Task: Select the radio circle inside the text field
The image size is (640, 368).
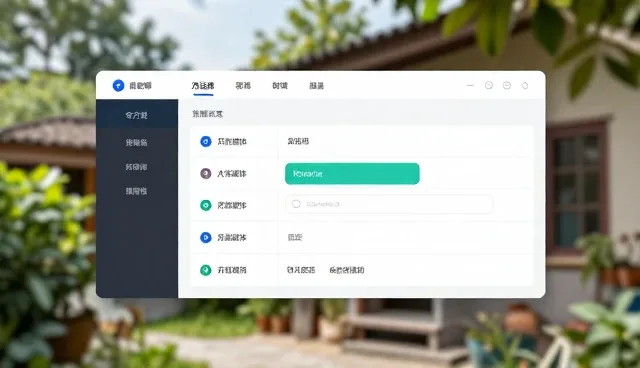Action: tap(296, 204)
